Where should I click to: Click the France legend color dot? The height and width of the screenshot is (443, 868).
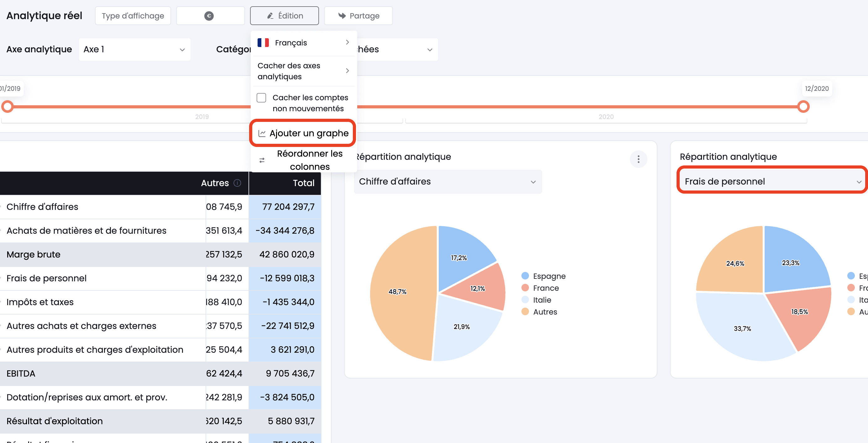[525, 288]
